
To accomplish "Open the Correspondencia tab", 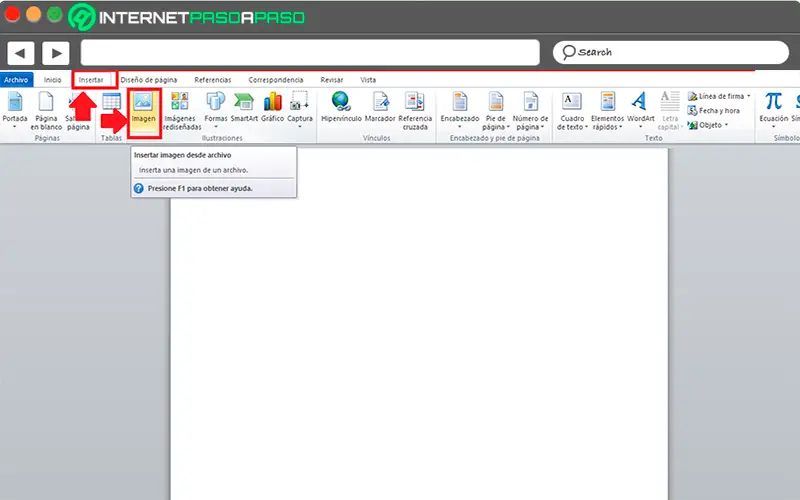I will [276, 80].
